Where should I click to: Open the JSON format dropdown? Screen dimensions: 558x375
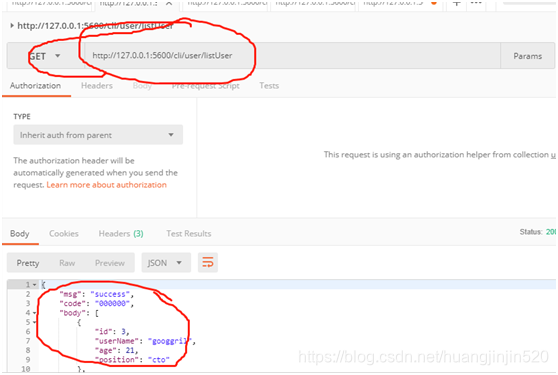(x=166, y=263)
